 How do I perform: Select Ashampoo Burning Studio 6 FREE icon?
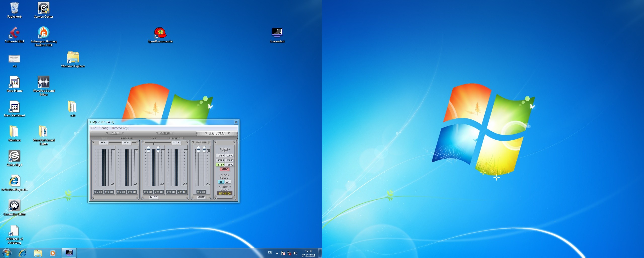44,37
